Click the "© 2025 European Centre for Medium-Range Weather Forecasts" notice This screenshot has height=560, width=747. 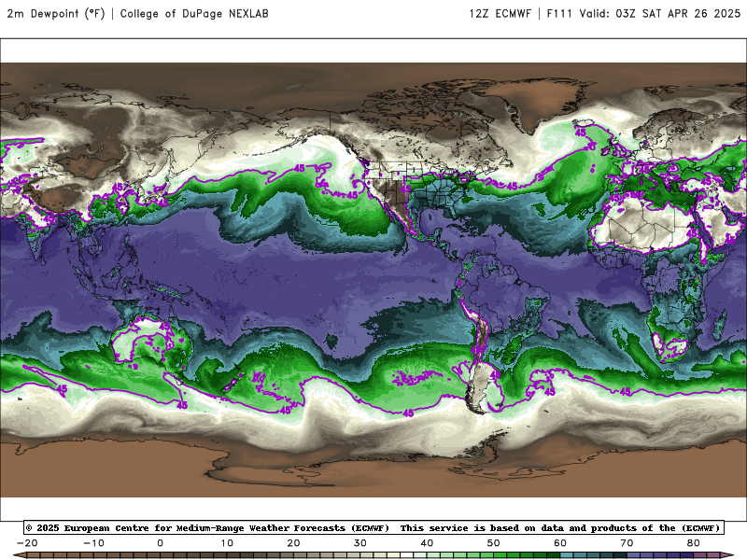pyautogui.click(x=207, y=528)
